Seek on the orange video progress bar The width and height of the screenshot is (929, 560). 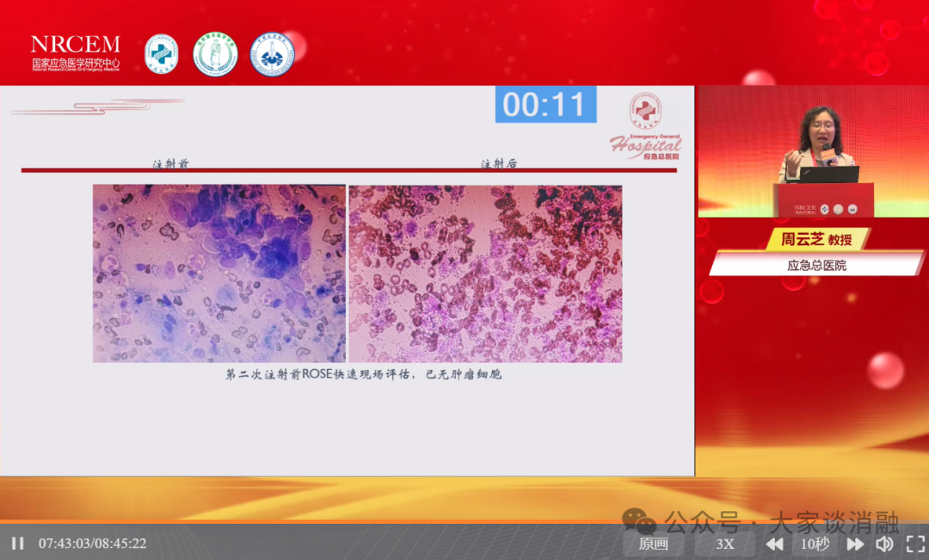point(464,521)
